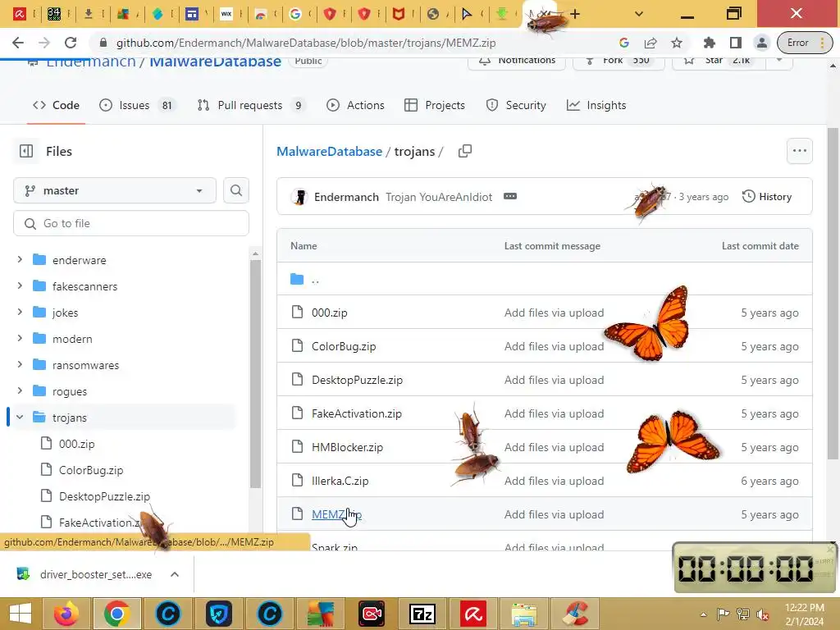The height and width of the screenshot is (630, 840).
Task: Expand the jokes folder
Action: [x=20, y=313]
